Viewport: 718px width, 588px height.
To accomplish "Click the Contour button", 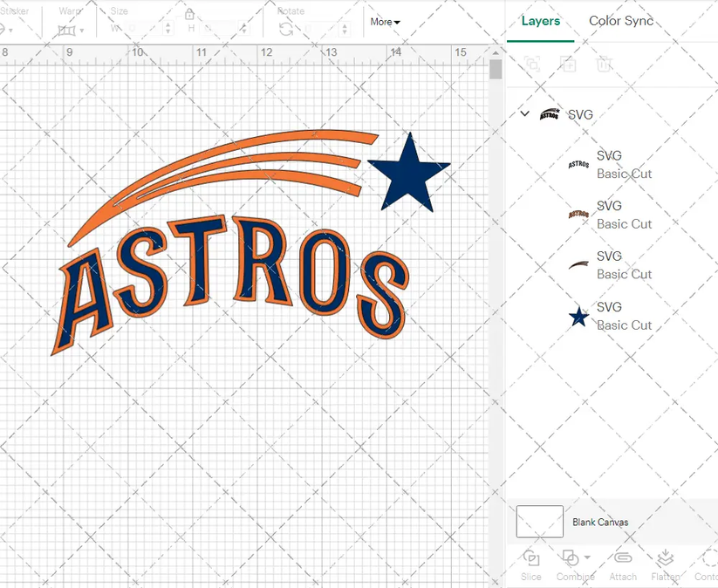I will [x=707, y=563].
